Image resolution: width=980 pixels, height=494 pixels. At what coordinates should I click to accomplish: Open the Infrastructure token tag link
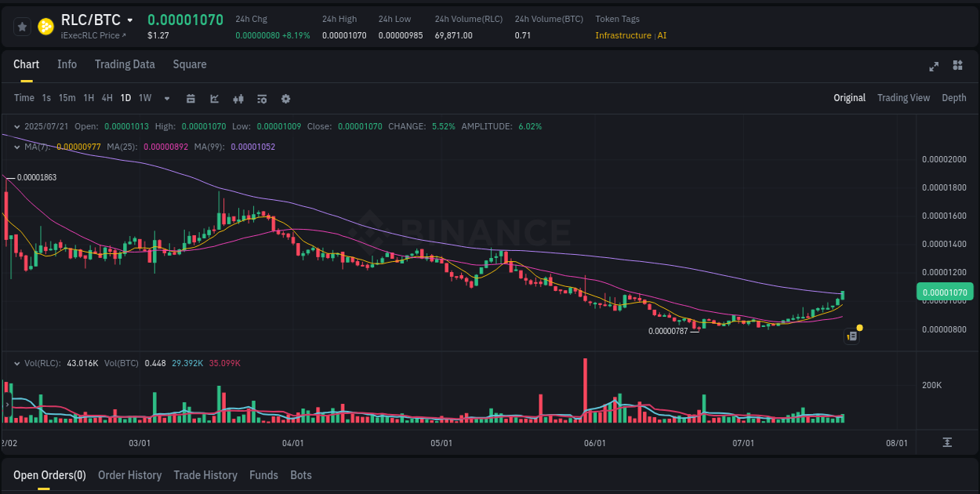click(622, 35)
